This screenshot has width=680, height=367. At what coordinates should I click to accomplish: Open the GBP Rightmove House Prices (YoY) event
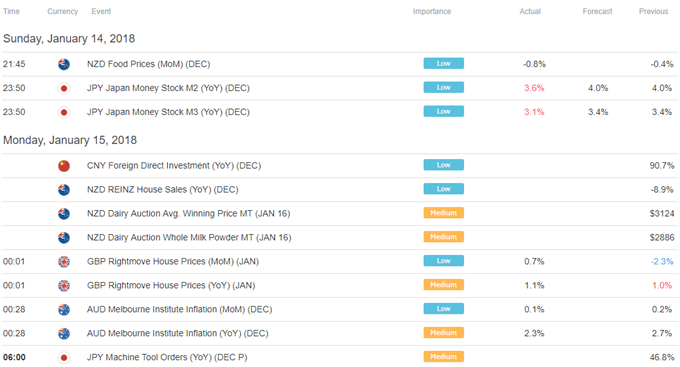(171, 285)
